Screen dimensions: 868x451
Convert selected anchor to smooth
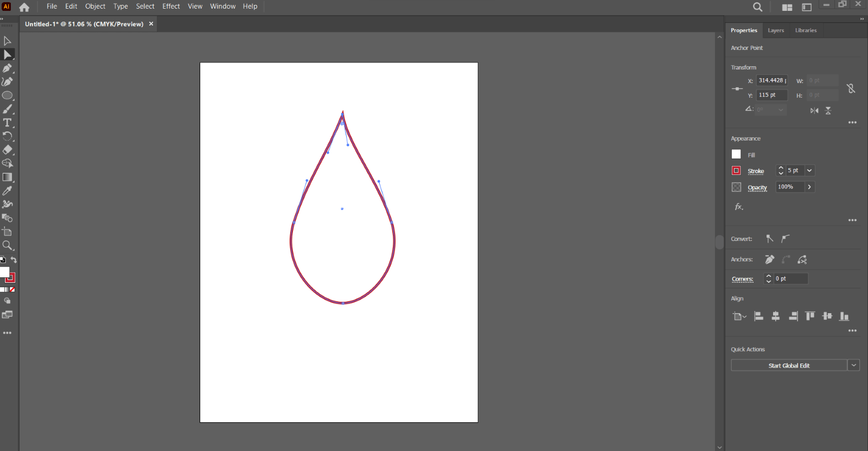[785, 238]
